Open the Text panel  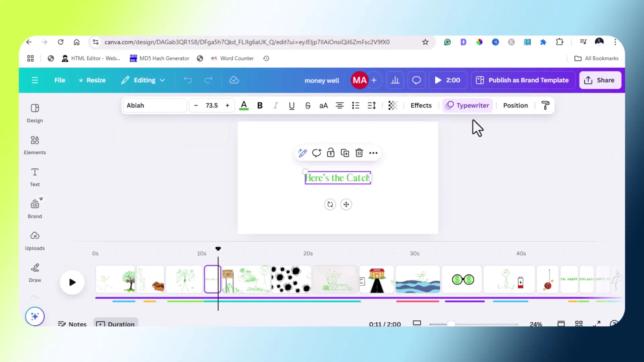click(35, 177)
